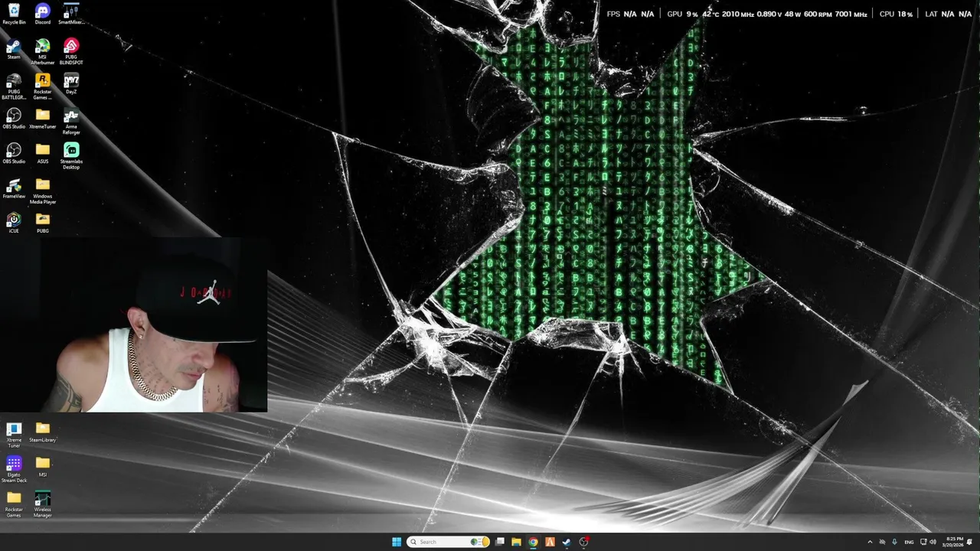Open volume and network quick settings
The width and height of the screenshot is (980, 551).
pyautogui.click(x=928, y=542)
